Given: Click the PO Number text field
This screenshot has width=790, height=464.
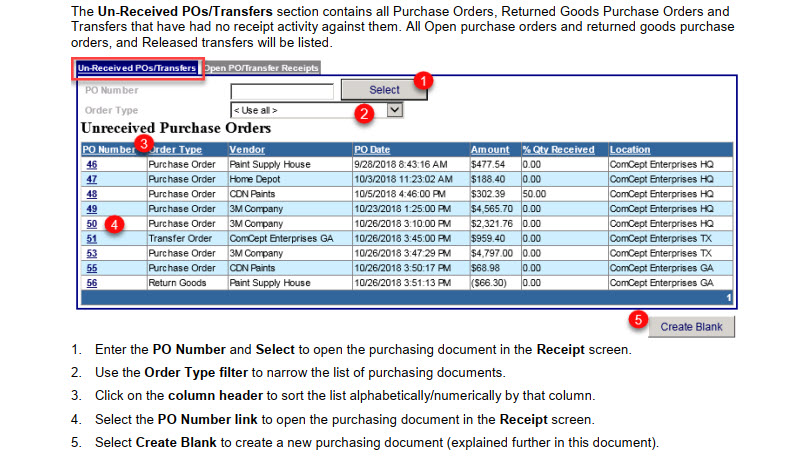Looking at the screenshot, I should click(x=281, y=91).
